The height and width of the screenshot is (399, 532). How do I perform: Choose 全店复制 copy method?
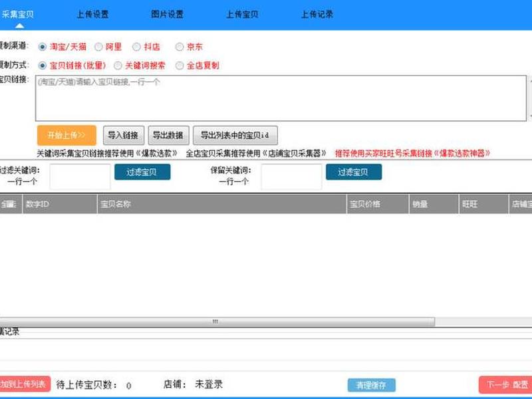[x=180, y=65]
